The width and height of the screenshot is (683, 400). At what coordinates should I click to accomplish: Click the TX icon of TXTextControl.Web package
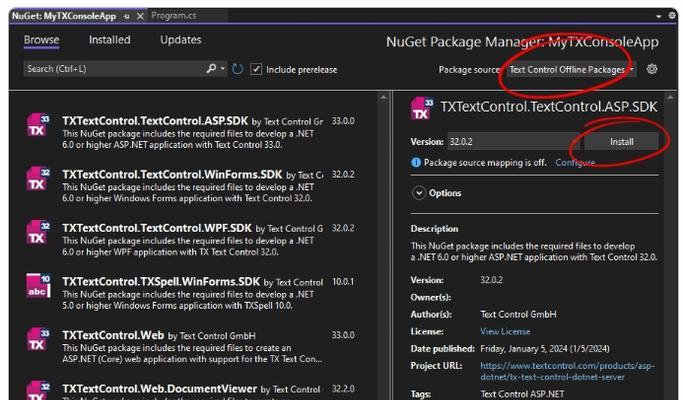tap(38, 339)
